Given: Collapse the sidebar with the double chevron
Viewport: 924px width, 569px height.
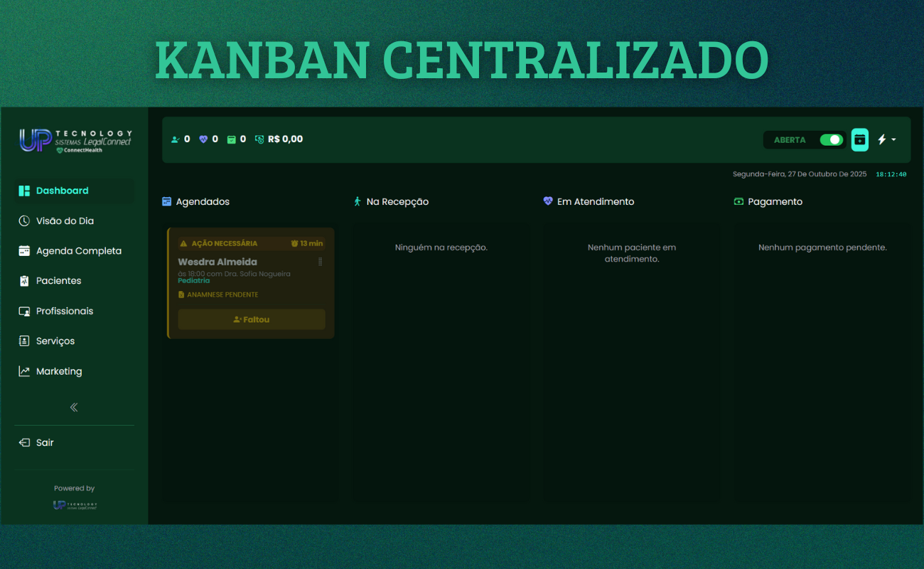Looking at the screenshot, I should pyautogui.click(x=74, y=408).
